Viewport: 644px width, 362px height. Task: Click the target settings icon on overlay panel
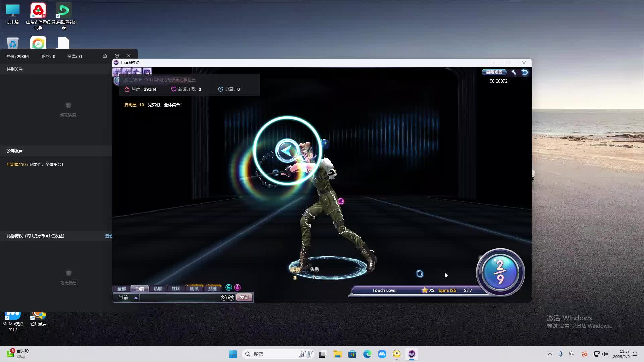click(x=117, y=56)
